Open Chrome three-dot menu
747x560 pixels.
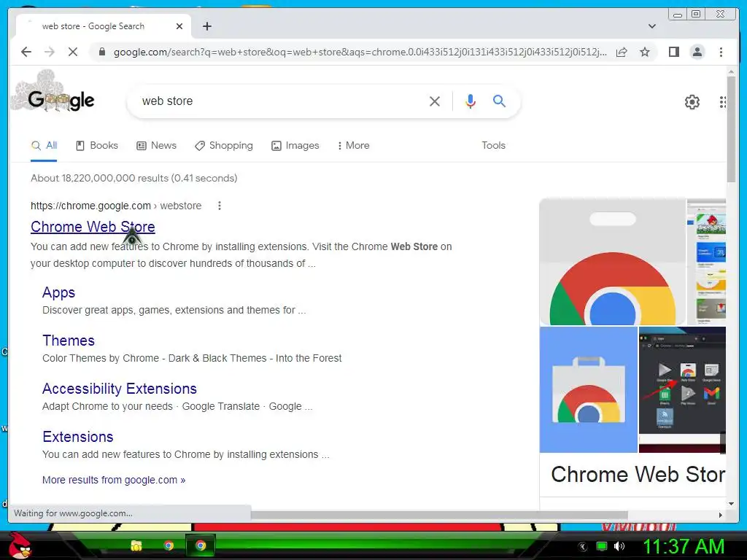click(x=721, y=52)
